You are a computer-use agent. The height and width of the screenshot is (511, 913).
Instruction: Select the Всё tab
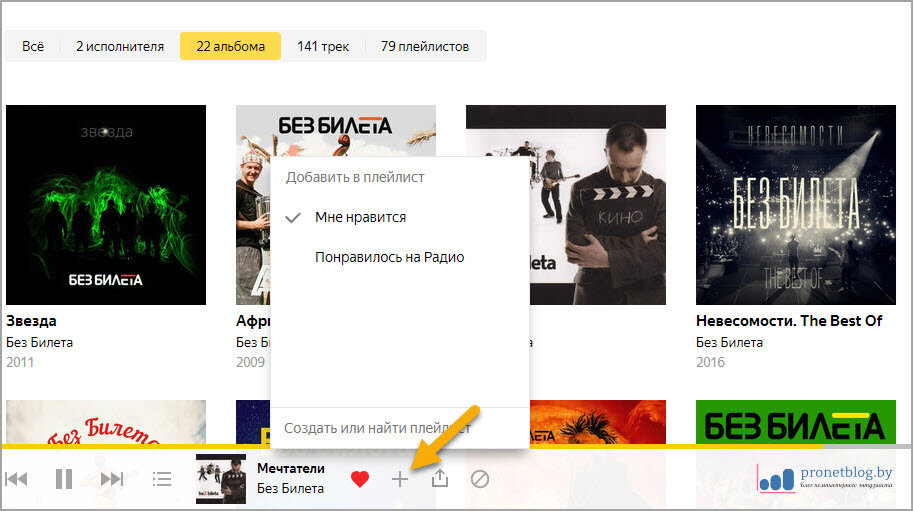[x=33, y=46]
